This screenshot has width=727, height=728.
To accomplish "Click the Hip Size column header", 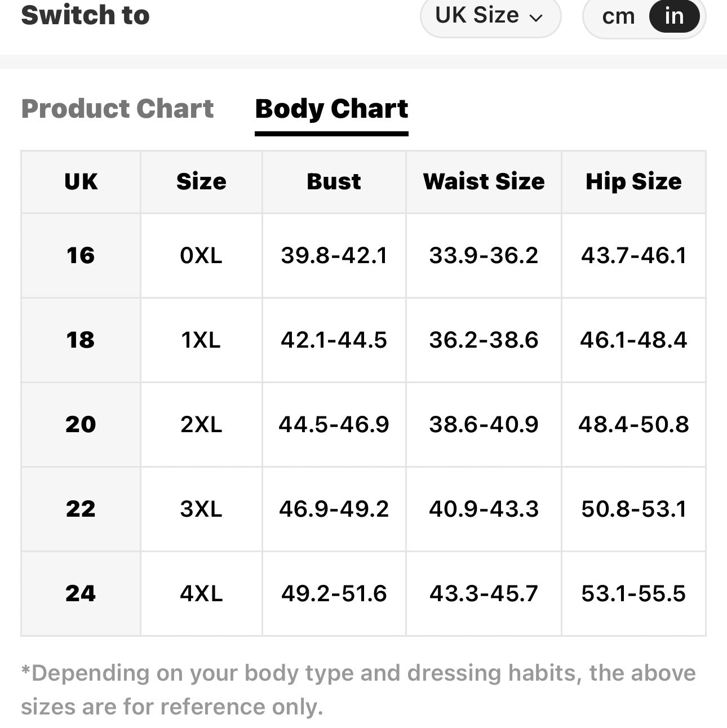I will click(x=633, y=182).
